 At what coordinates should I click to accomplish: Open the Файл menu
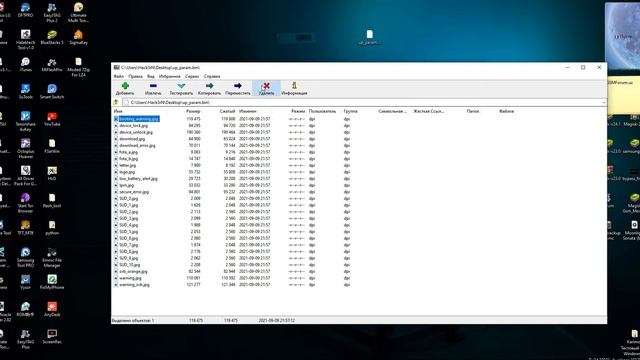(118, 76)
